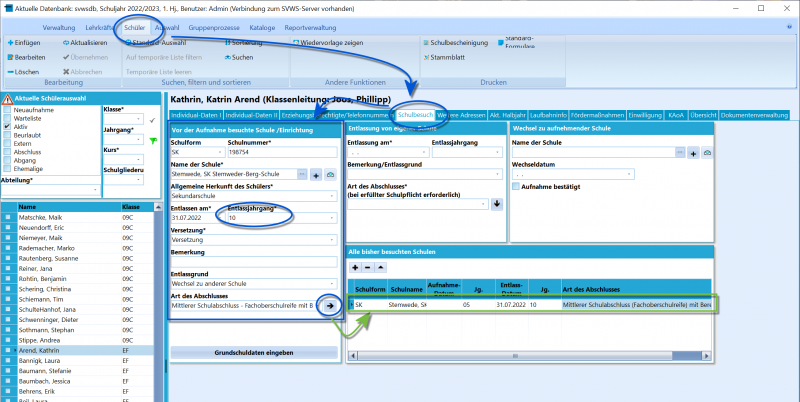Toggle the Ehemalige checkbox
This screenshot has height=402, width=800.
[x=7, y=168]
